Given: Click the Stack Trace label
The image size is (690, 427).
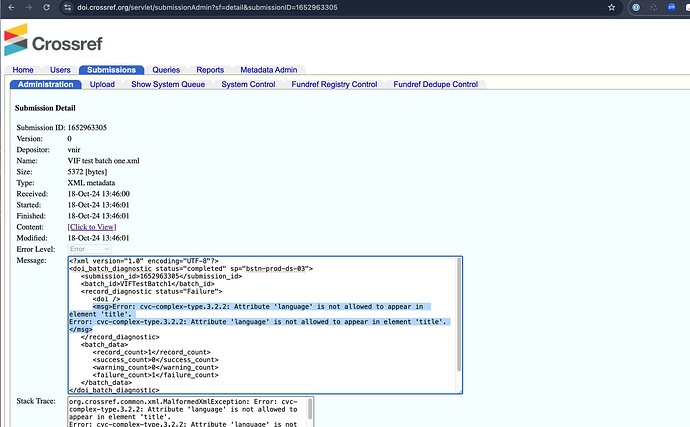Looking at the screenshot, I should pos(36,401).
